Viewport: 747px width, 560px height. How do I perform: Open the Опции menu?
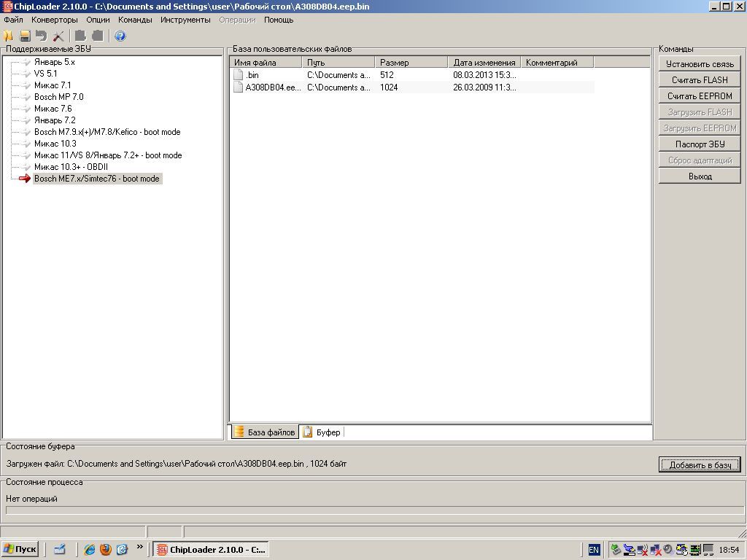click(98, 20)
